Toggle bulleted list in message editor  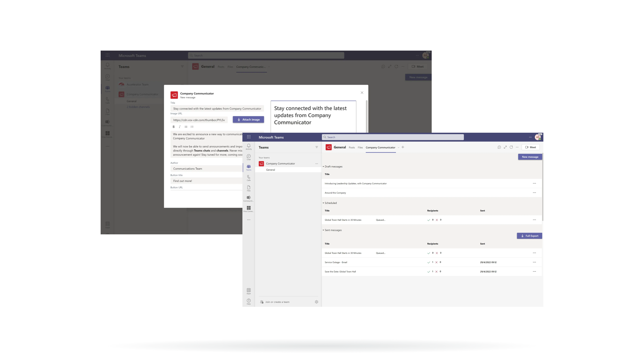pyautogui.click(x=186, y=127)
